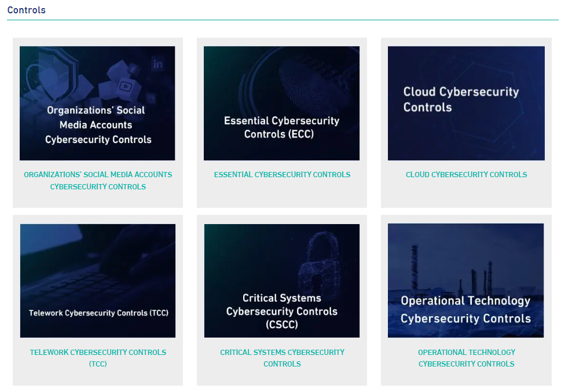Follow the OPERATIONAL TECHNOLOGY CYBERSECURITY CONTROLS link
This screenshot has width=561, height=392.
466,358
